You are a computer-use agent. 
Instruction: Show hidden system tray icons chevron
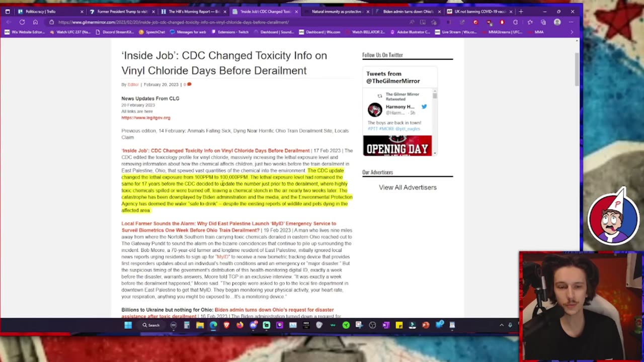502,325
